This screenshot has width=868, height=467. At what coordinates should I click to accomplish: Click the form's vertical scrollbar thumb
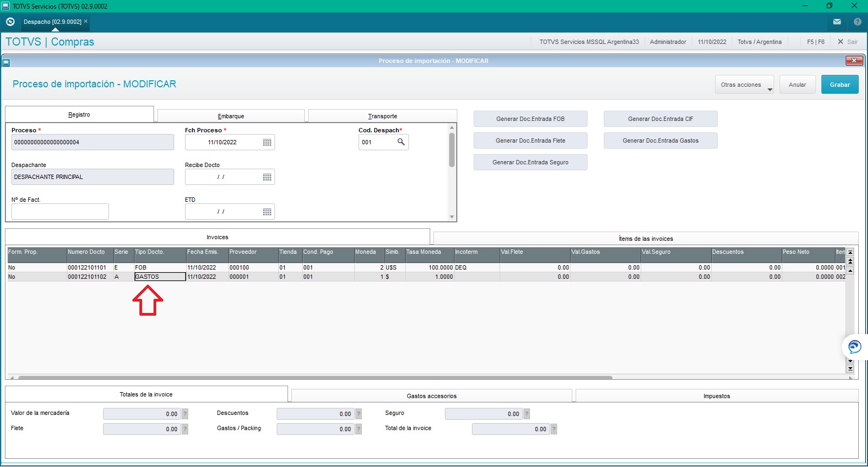point(452,150)
